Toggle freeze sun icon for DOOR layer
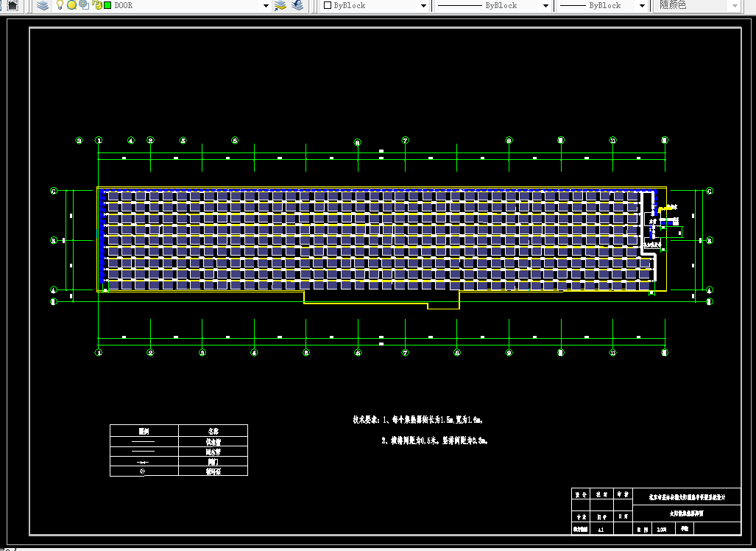Viewport: 756px width, 551px height. click(72, 5)
